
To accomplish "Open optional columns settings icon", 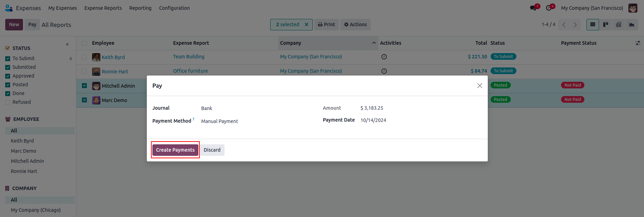I will [x=638, y=43].
